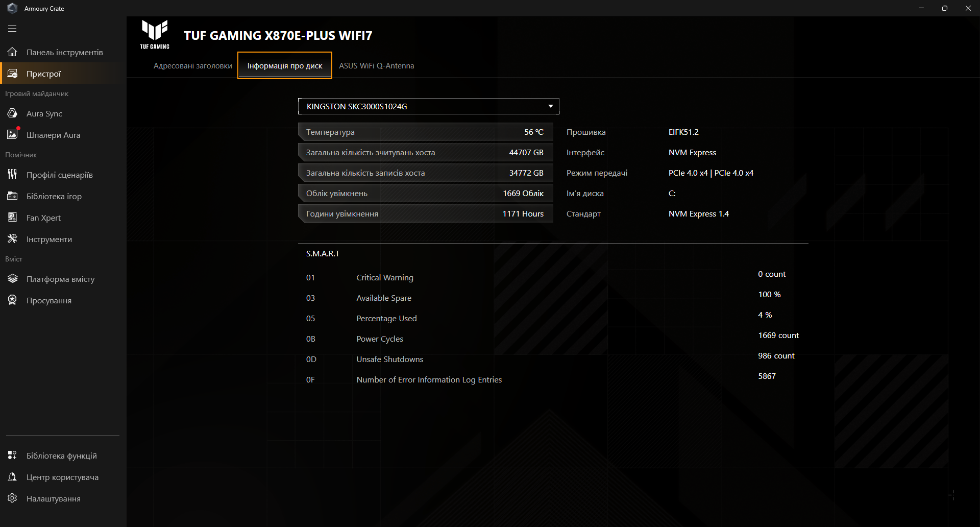Screen dimensions: 980x527
Task: Select the Інформація про диск tab
Action: click(x=285, y=66)
